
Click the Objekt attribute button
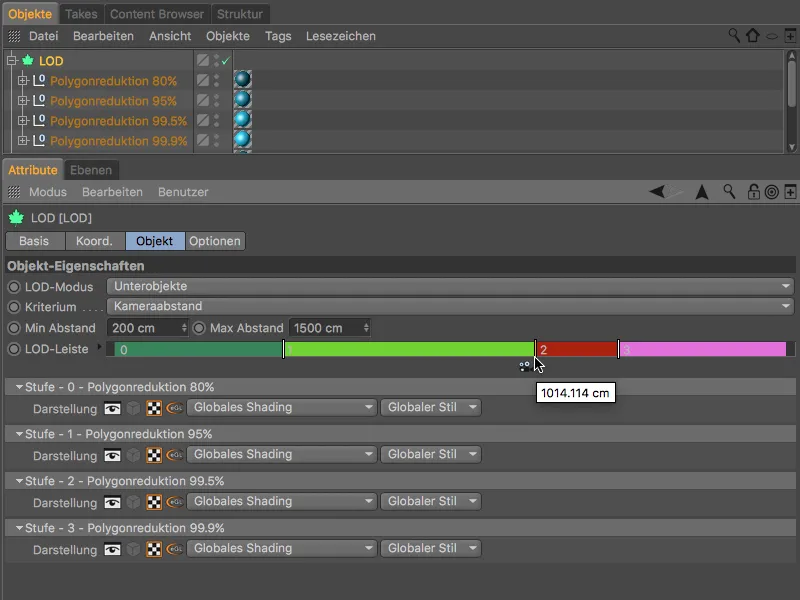(155, 241)
